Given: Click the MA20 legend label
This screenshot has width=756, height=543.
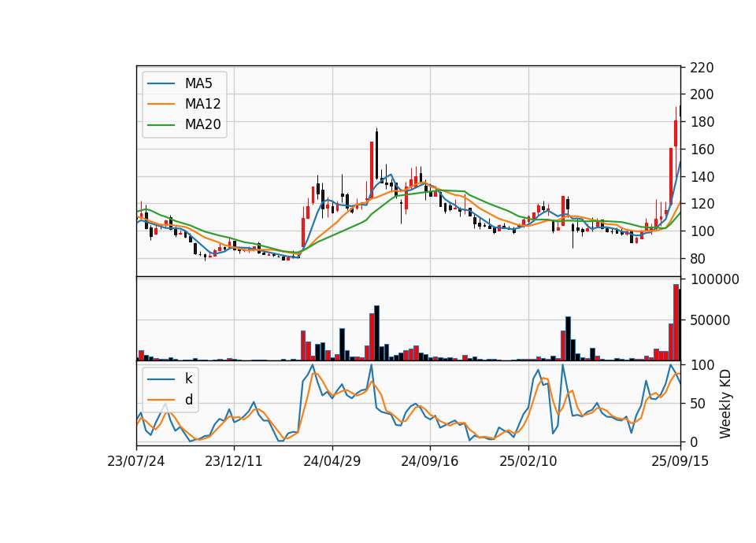Looking at the screenshot, I should coord(202,125).
